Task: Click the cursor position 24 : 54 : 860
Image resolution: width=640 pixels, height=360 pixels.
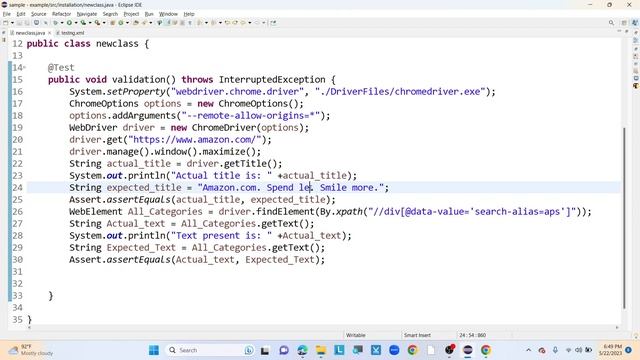Action: [472, 335]
